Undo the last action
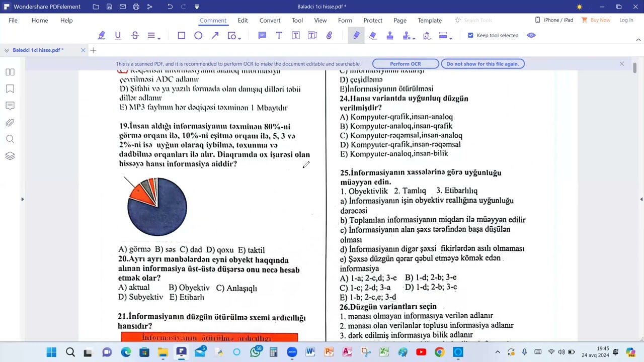 click(x=170, y=7)
